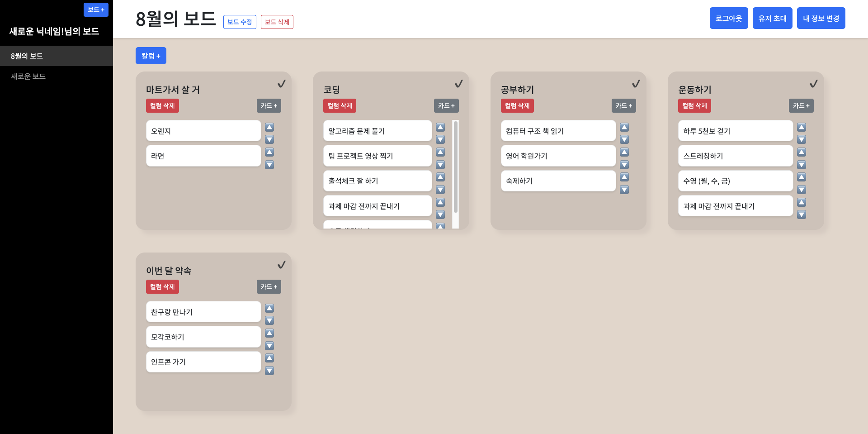Open 내 정보 변경
The image size is (868, 434).
(821, 18)
